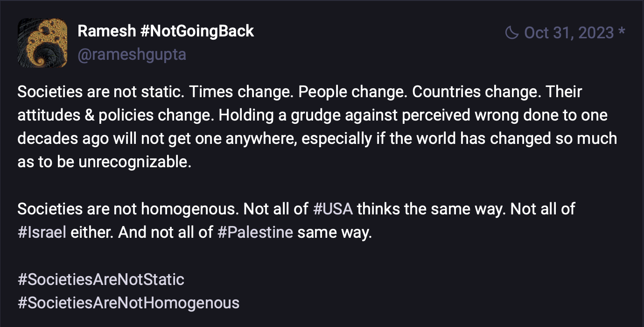Open display name Ramesh #NotGoingBack
The width and height of the screenshot is (644, 327).
pos(166,31)
